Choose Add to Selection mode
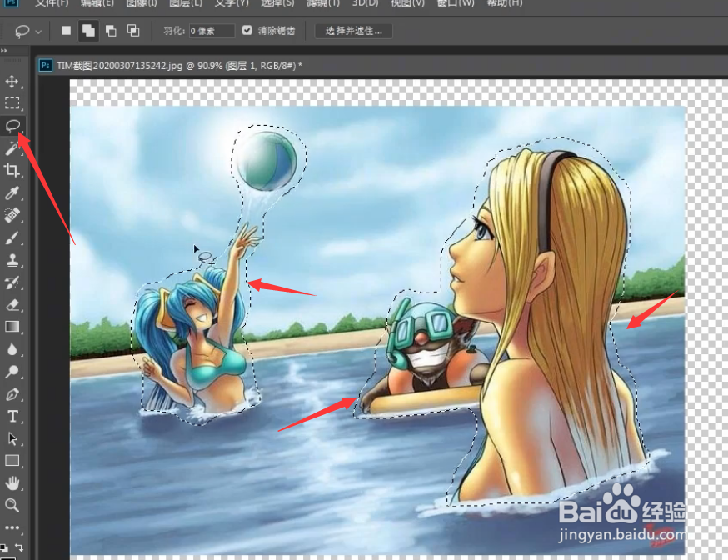Viewport: 728px width, 560px height. [88, 31]
